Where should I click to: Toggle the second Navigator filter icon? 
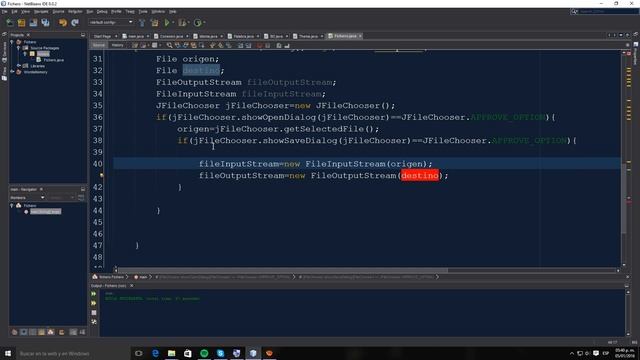(x=24, y=332)
